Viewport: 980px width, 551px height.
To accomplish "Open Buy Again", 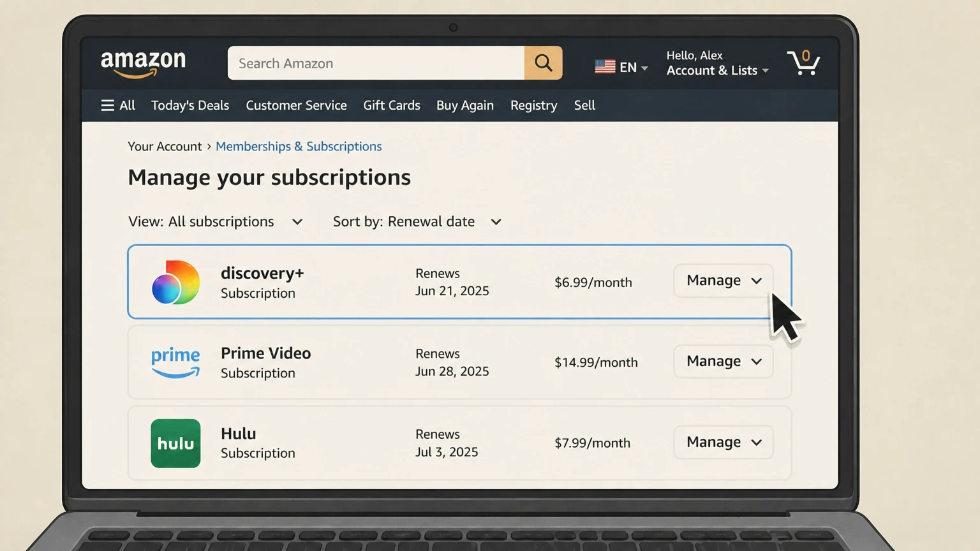I will tap(465, 105).
